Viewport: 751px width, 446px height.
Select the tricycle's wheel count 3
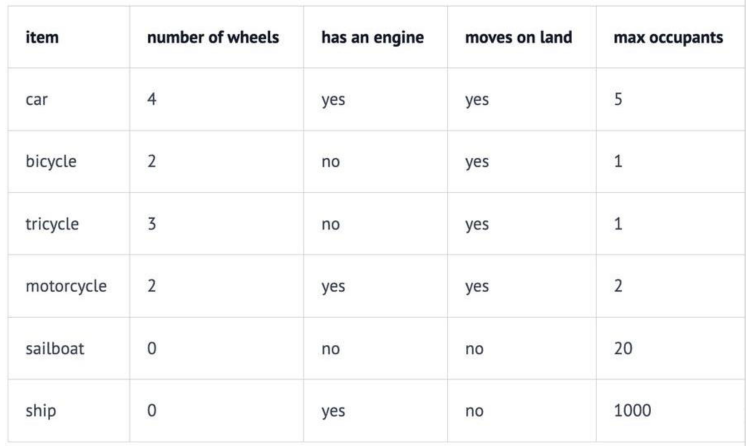(152, 224)
